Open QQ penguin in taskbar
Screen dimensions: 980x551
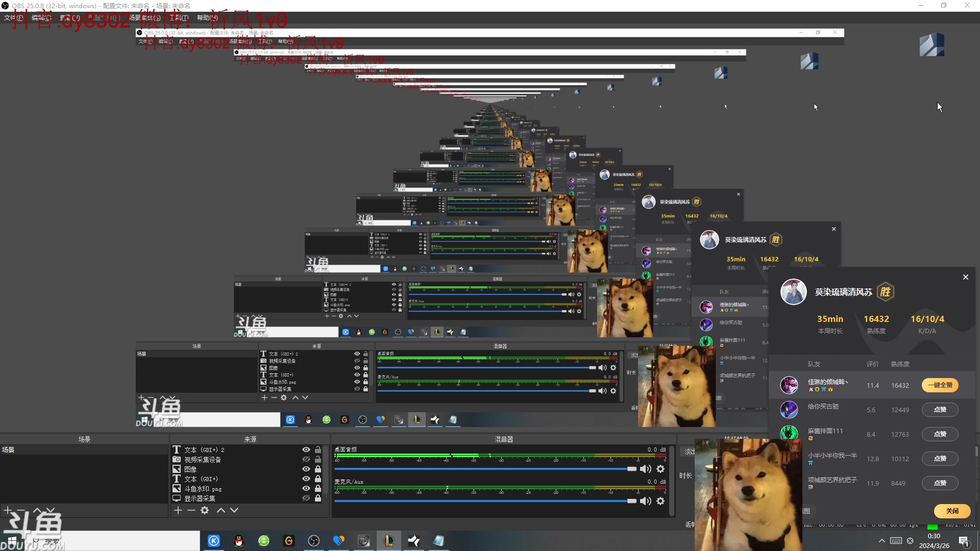(x=239, y=541)
